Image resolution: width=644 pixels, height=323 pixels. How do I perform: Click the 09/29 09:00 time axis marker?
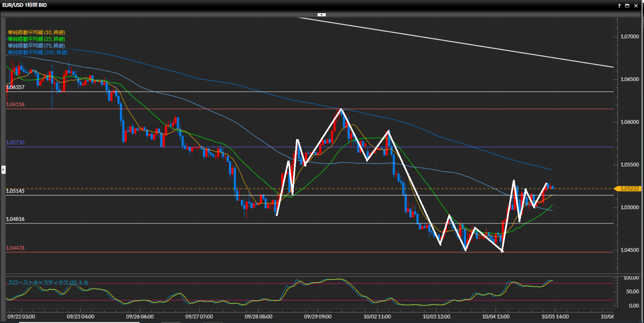click(317, 317)
